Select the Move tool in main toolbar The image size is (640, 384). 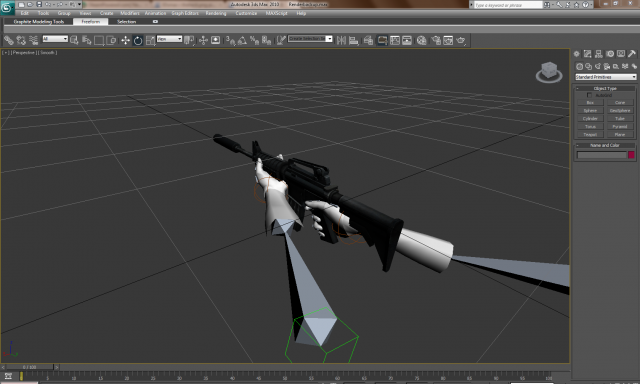click(x=125, y=40)
